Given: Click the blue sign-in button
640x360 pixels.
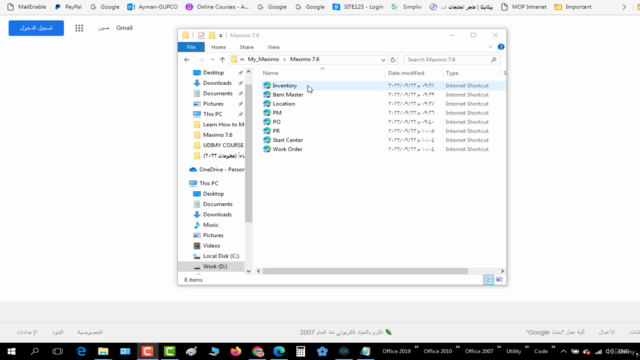Looking at the screenshot, I should (36, 28).
